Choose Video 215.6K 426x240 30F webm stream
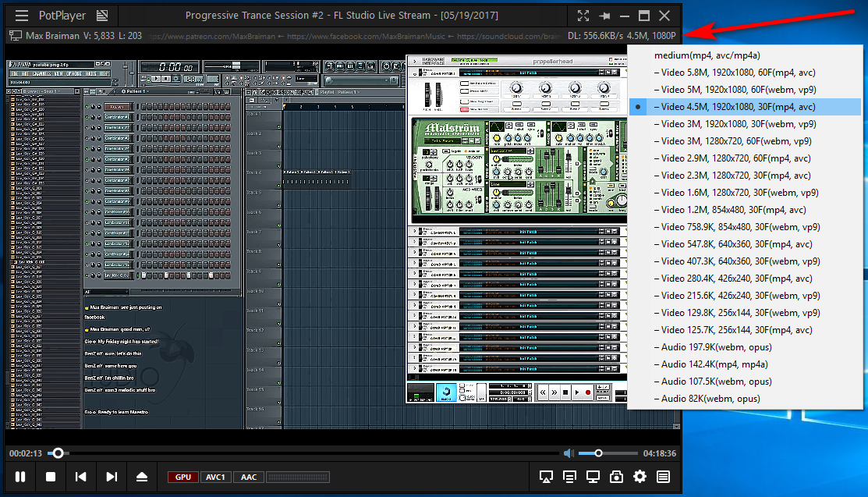Image resolution: width=868 pixels, height=497 pixels. pos(745,296)
